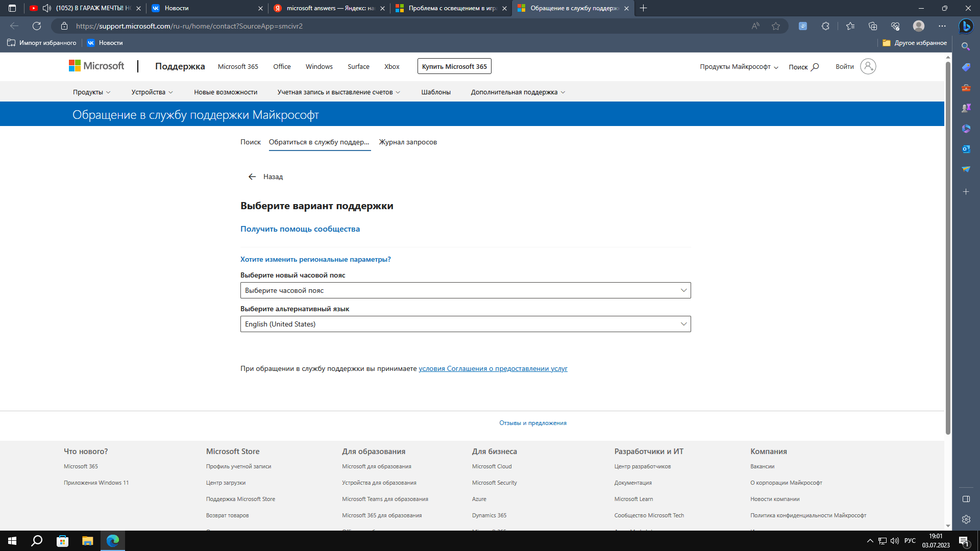Open sidebar Tools briefcase icon
Screen dimensions: 980x551
tap(966, 88)
